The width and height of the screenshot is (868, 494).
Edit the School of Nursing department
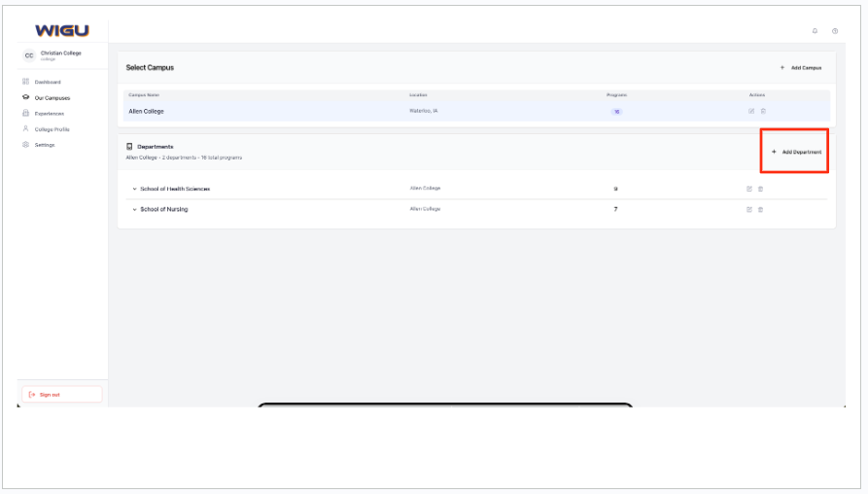tap(749, 209)
